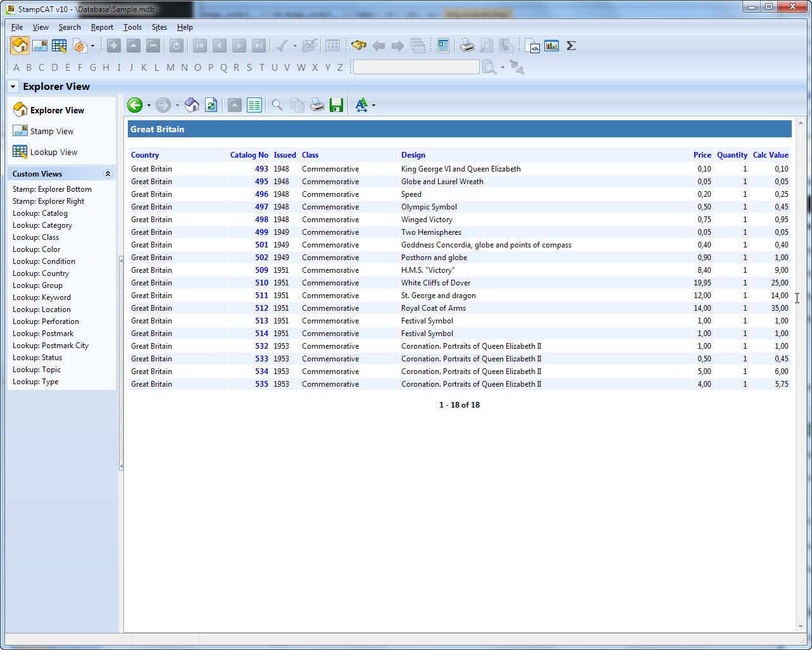
Task: Open the statistics chart icon
Action: [552, 46]
